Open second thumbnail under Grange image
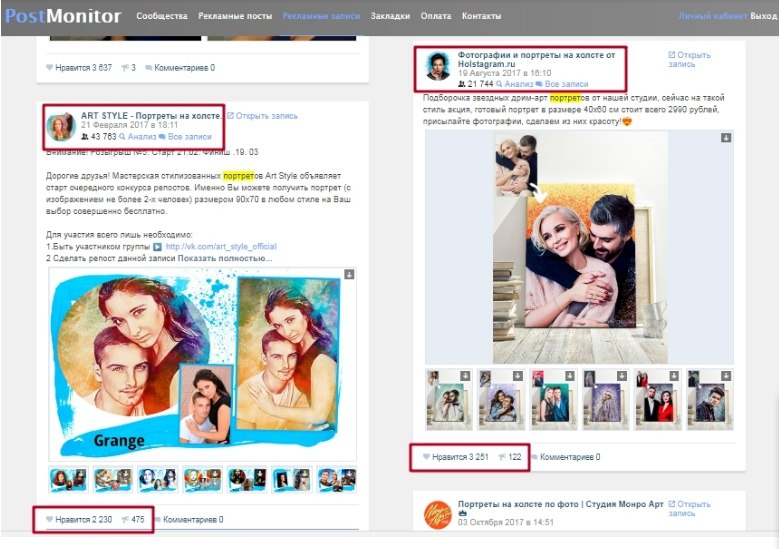This screenshot has width=779, height=549. click(x=113, y=479)
